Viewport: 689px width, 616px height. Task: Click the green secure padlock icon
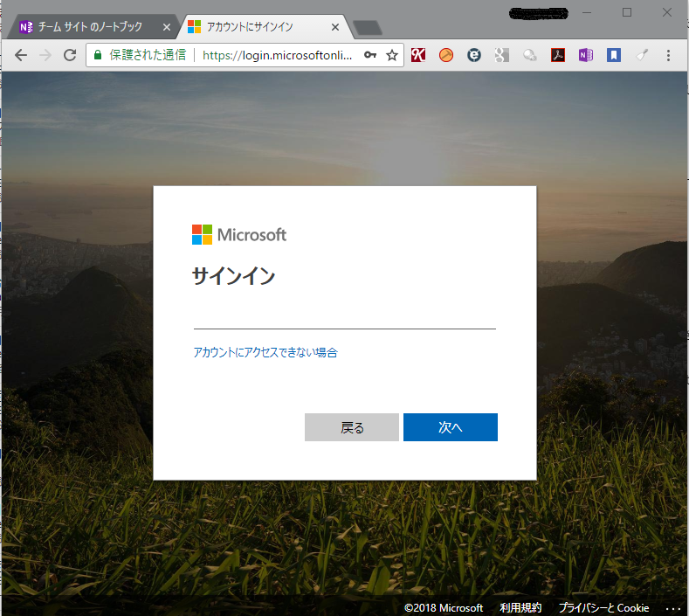coord(98,55)
